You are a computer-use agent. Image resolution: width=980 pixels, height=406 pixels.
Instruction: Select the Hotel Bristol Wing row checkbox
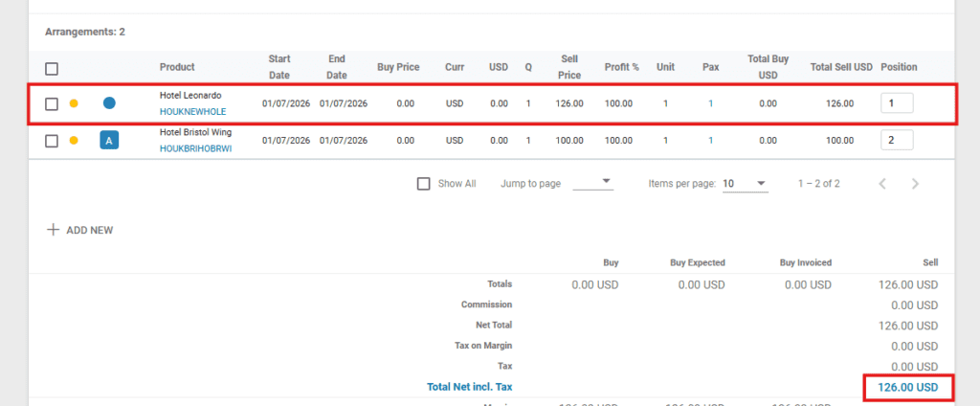point(52,141)
